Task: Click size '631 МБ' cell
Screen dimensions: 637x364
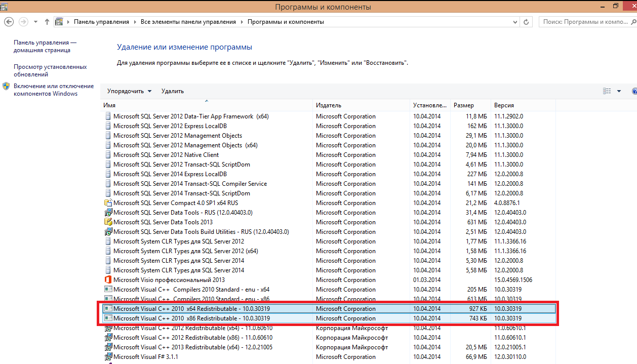Action: 477,222
